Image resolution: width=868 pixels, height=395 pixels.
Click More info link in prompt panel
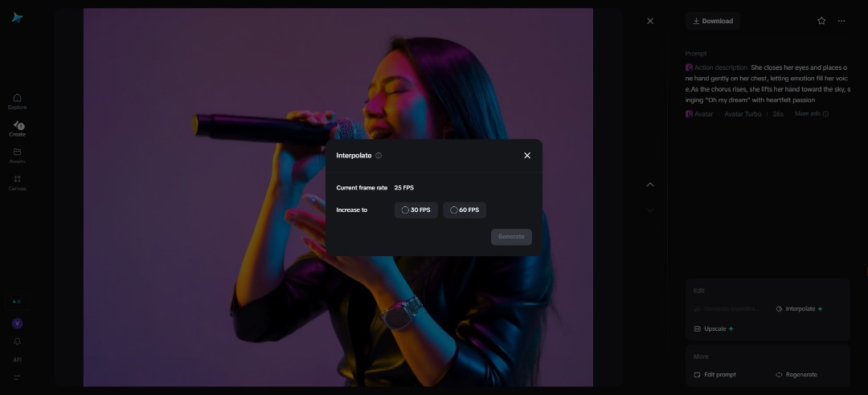tap(812, 114)
